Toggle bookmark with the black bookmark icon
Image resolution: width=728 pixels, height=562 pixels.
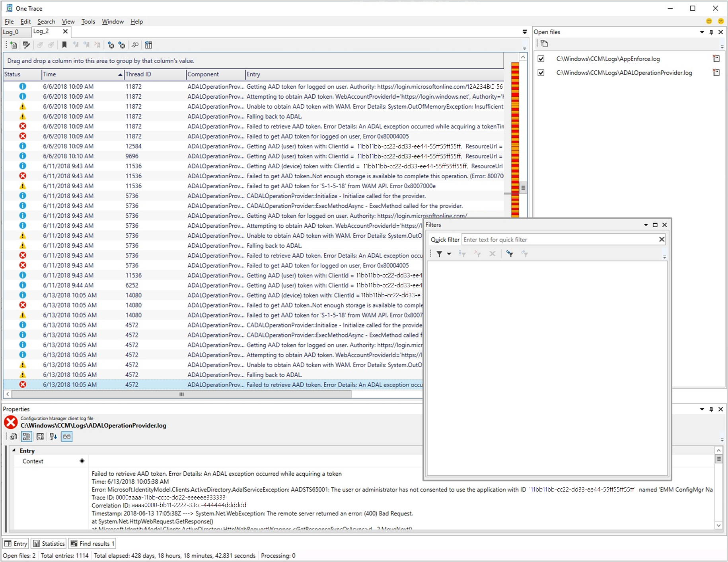pyautogui.click(x=64, y=45)
